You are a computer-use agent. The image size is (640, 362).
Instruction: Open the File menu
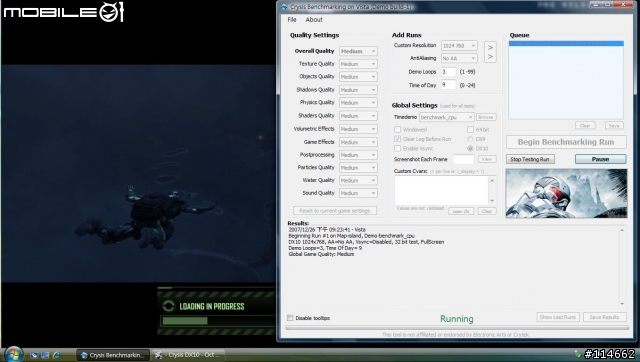[292, 20]
